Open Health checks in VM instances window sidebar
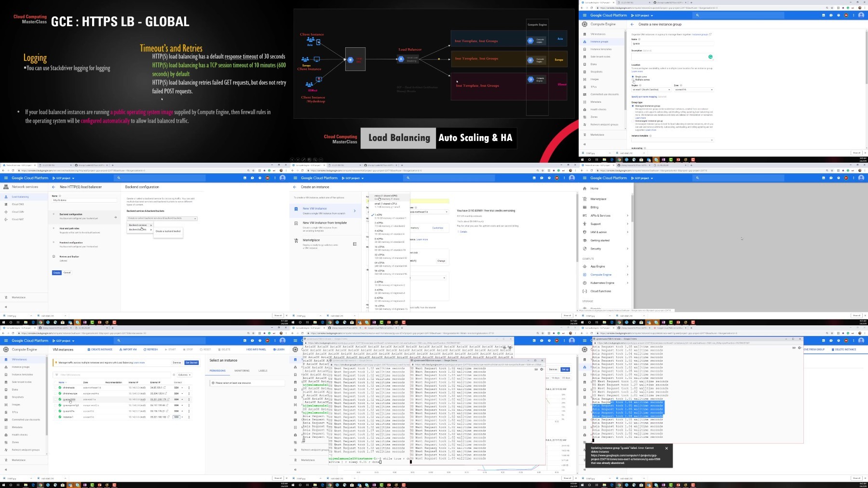The image size is (868, 488). click(x=20, y=434)
